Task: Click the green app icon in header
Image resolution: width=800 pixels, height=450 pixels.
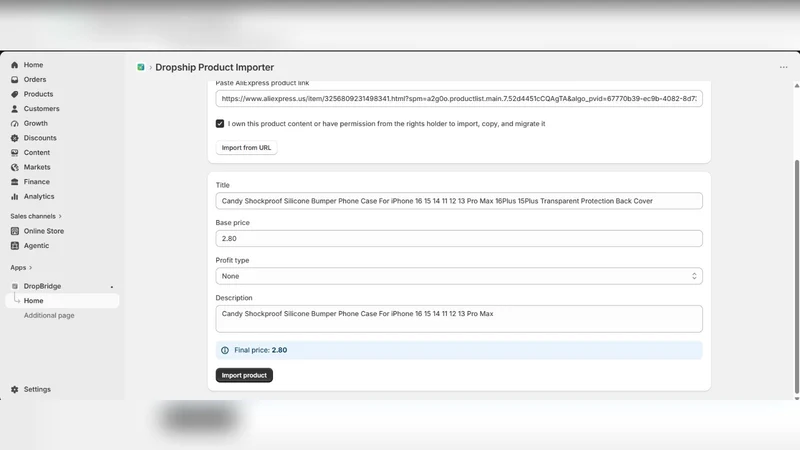Action: (141, 67)
